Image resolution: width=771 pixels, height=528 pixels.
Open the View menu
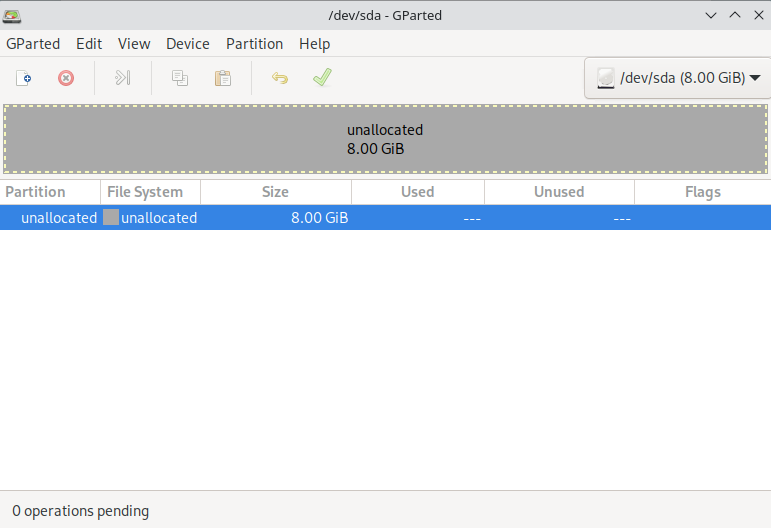tap(134, 44)
